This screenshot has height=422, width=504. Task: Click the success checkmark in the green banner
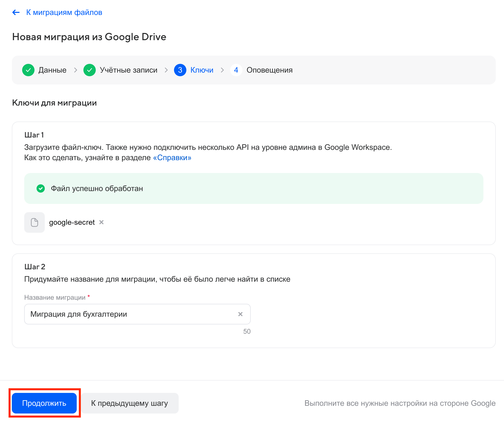pyautogui.click(x=41, y=188)
